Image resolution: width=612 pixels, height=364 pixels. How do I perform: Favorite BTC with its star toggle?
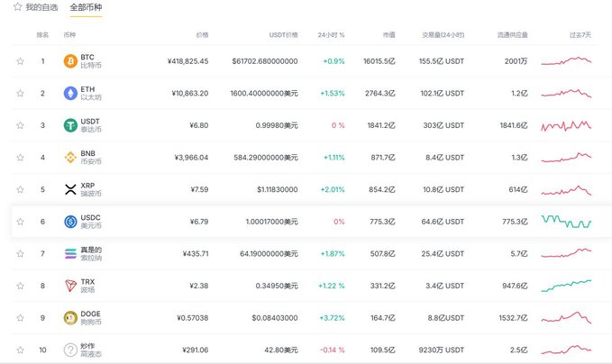[x=21, y=61]
